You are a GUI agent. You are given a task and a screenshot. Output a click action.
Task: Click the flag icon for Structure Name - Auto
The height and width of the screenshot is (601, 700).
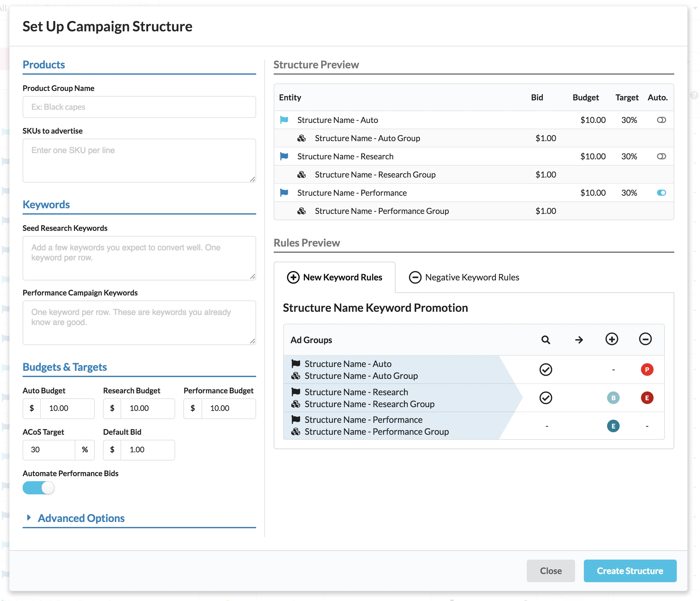(x=284, y=120)
